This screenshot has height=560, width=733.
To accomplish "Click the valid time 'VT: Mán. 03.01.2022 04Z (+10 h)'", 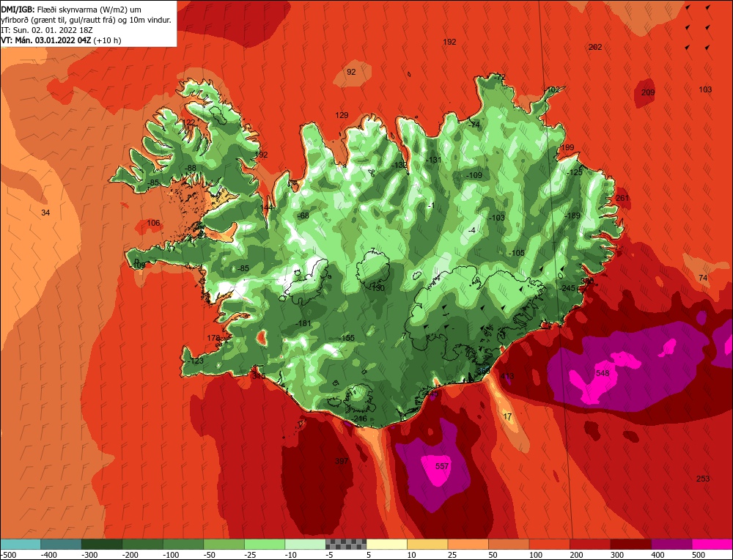I will pos(62,40).
